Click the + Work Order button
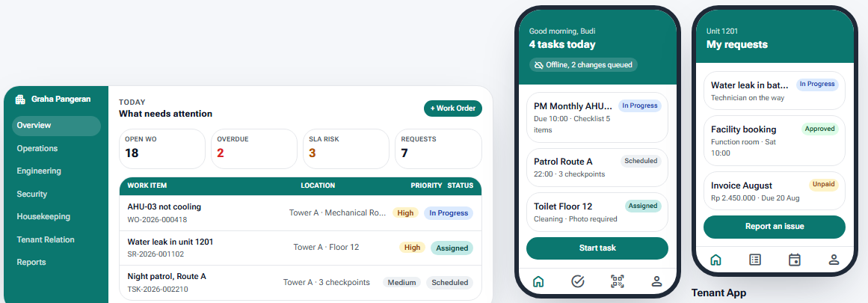868x303 pixels. [453, 108]
